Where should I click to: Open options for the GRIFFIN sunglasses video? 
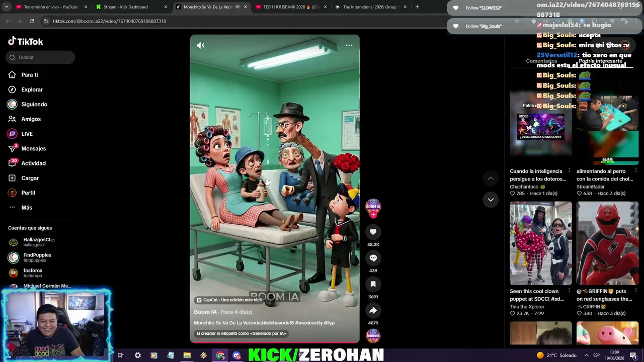pyautogui.click(x=636, y=291)
